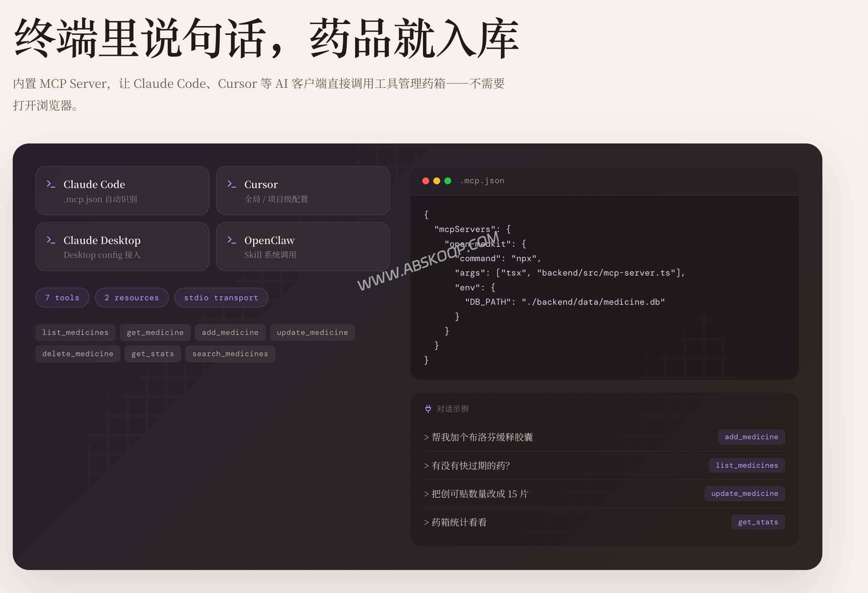The image size is (868, 593).
Task: Toggle the 7 tools badge
Action: [x=62, y=298]
